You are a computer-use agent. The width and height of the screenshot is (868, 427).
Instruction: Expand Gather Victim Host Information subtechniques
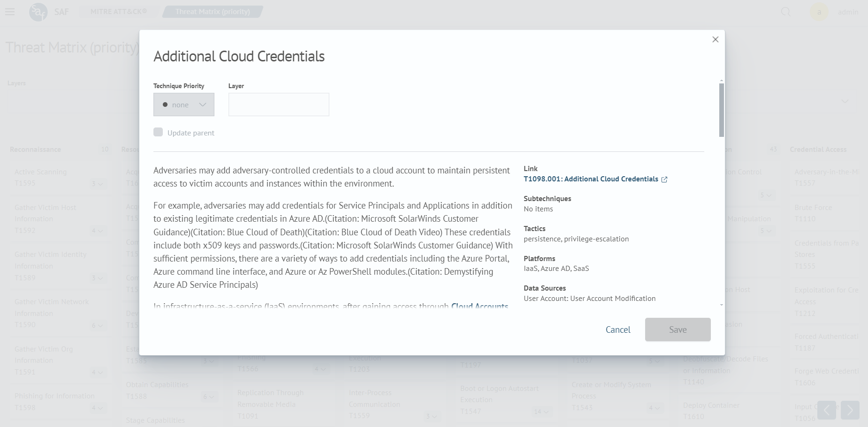[97, 231]
